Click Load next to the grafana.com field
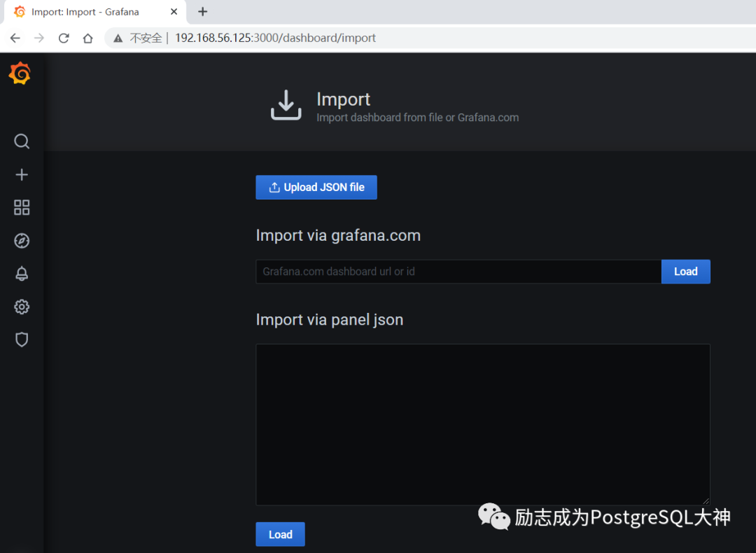The width and height of the screenshot is (756, 553). click(685, 272)
